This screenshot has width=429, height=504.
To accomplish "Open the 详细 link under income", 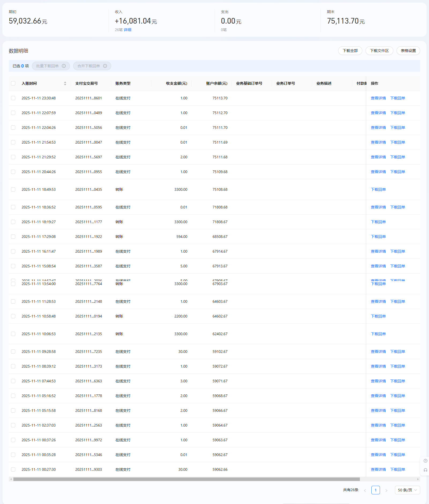I will (x=127, y=30).
